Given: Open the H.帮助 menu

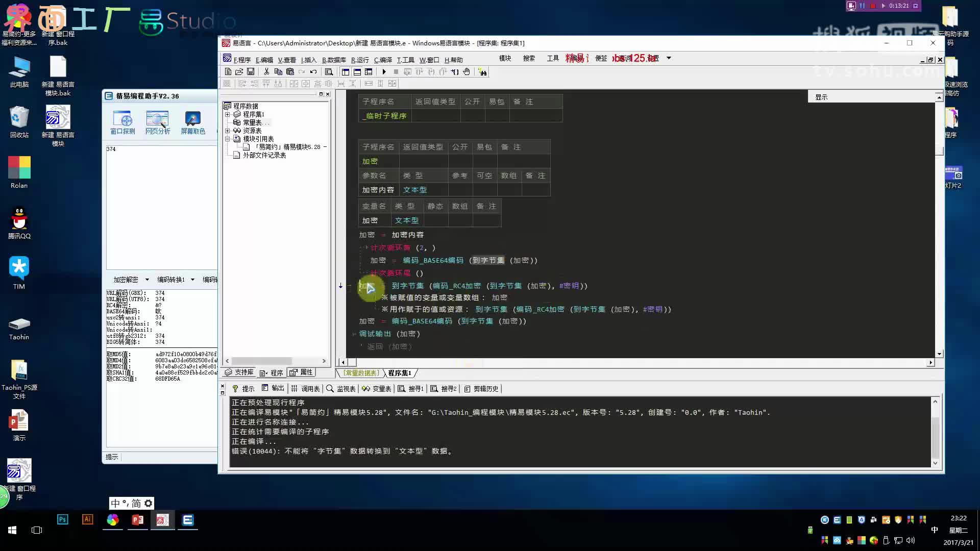Looking at the screenshot, I should point(453,60).
